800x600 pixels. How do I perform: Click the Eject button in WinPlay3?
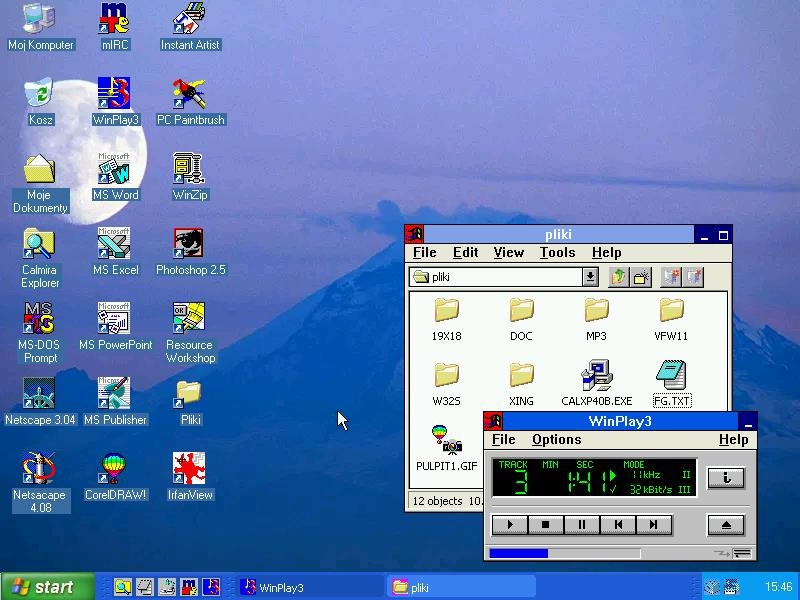(726, 524)
